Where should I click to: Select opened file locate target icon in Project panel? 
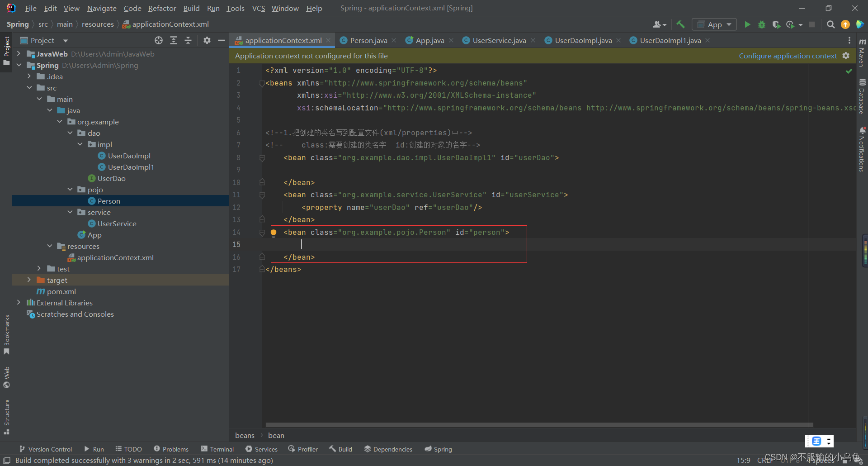click(159, 40)
